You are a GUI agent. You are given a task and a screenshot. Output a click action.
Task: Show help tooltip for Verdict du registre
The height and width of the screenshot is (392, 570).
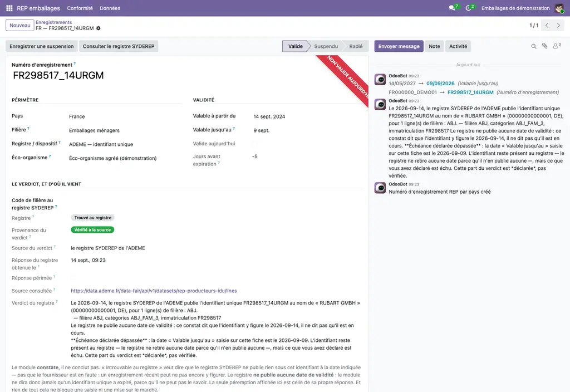coord(57,301)
